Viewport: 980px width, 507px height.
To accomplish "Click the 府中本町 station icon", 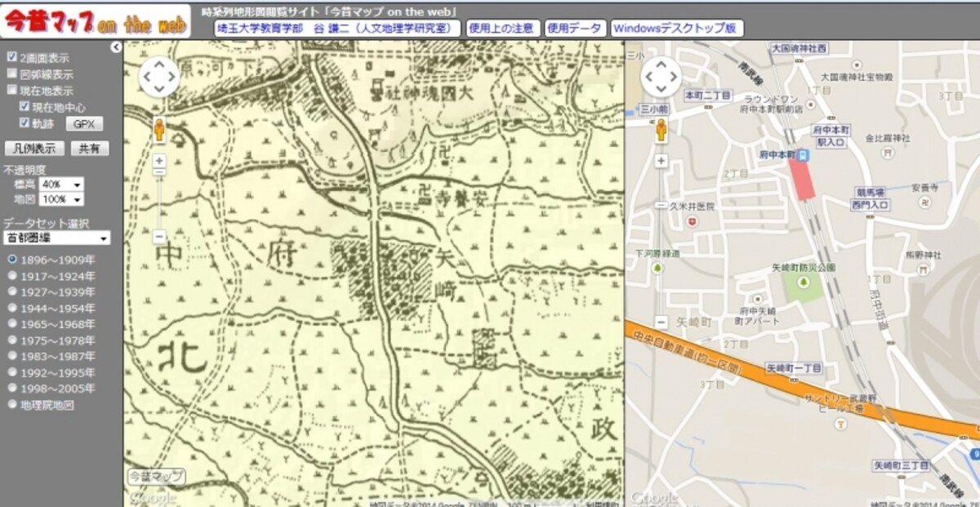I will tap(803, 153).
